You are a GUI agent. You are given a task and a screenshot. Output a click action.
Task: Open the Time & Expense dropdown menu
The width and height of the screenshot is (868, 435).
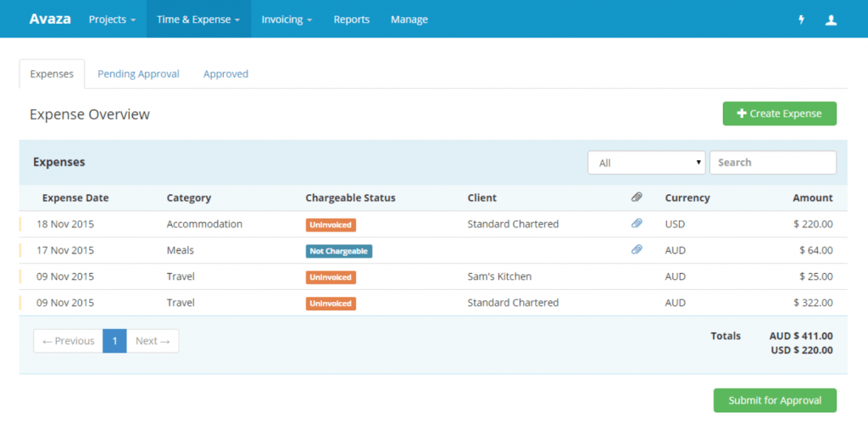click(198, 20)
